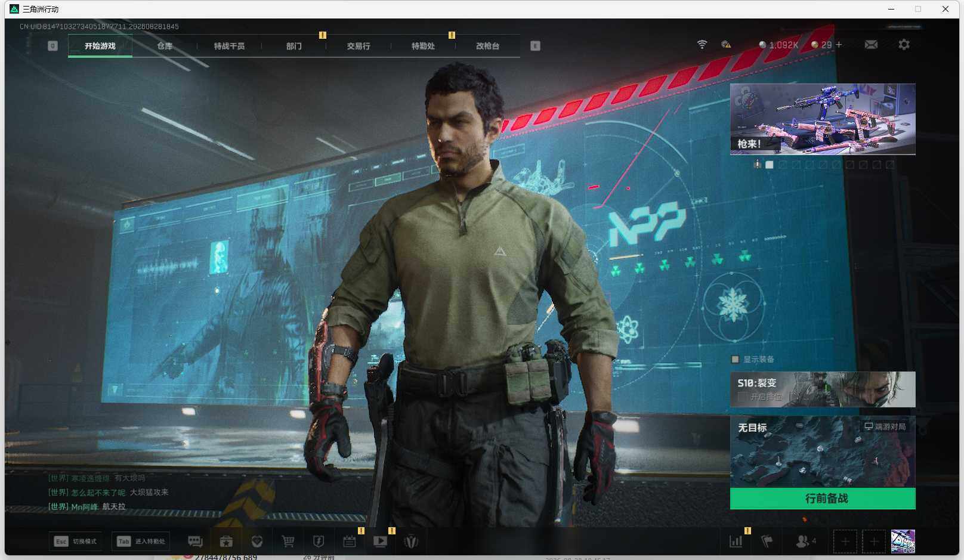Open the video playback icon

tap(380, 542)
